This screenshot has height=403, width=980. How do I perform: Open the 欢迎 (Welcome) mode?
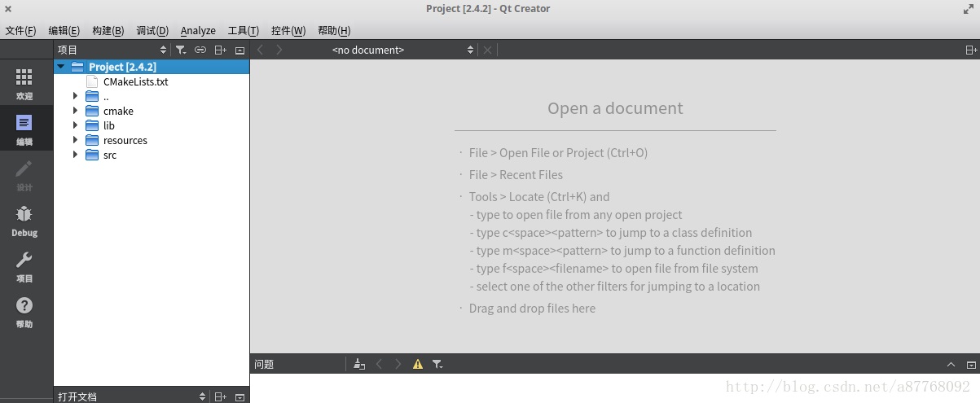24,84
